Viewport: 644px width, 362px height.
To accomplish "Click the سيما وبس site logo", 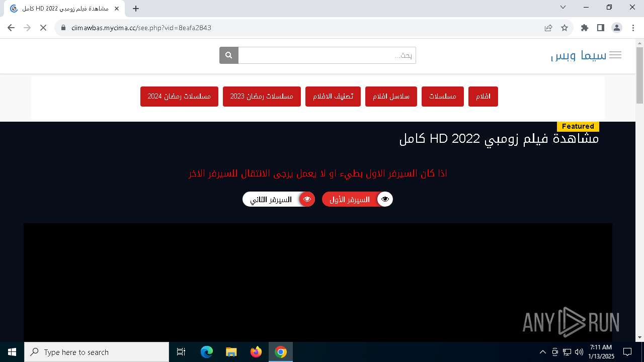I will coord(579,55).
